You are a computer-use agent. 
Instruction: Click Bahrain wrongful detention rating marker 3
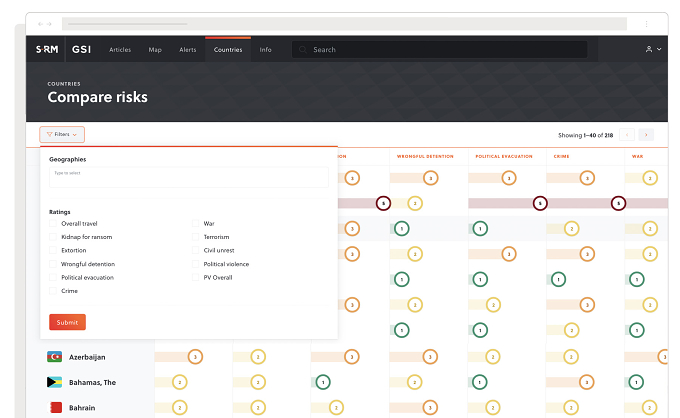point(430,408)
